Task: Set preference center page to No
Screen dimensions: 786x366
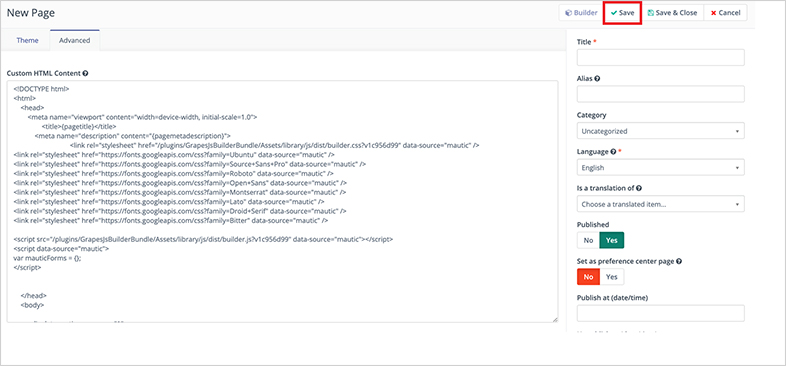Action: coord(588,277)
